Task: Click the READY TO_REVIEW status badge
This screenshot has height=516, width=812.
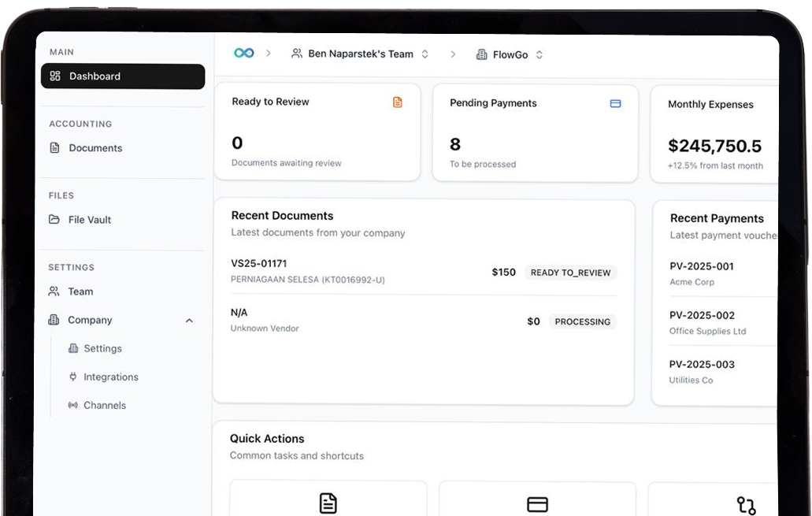Action: (x=570, y=273)
